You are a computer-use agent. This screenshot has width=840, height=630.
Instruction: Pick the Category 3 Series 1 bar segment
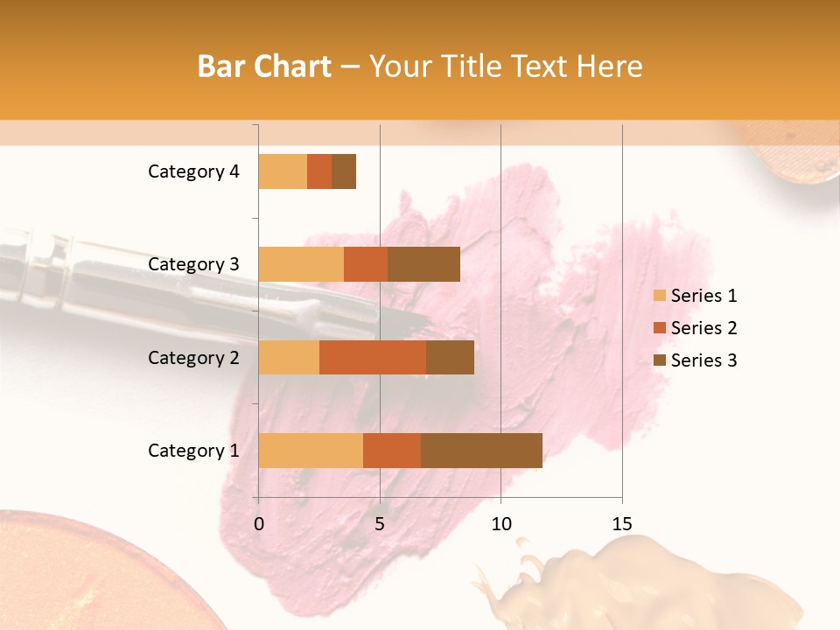301,264
